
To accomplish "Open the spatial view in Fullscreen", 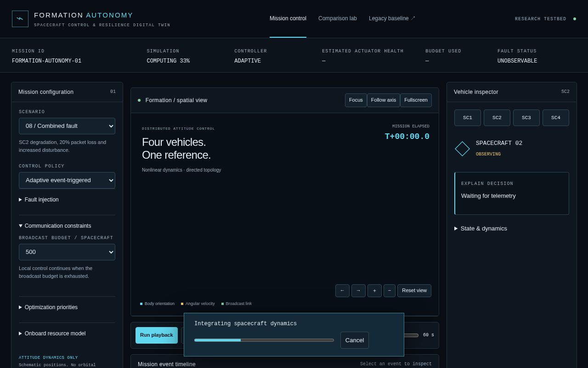I will point(416,100).
